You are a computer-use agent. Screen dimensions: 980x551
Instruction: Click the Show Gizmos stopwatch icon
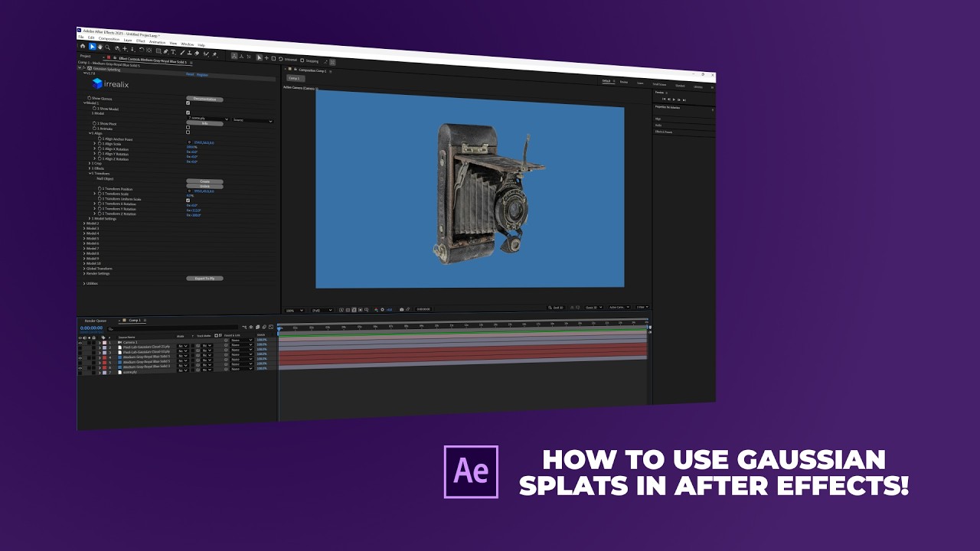click(89, 99)
